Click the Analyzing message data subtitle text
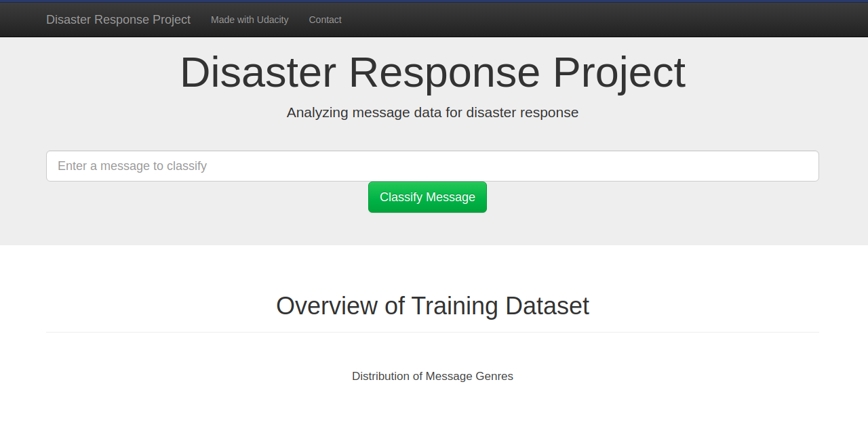The height and width of the screenshot is (422, 868). click(x=432, y=112)
